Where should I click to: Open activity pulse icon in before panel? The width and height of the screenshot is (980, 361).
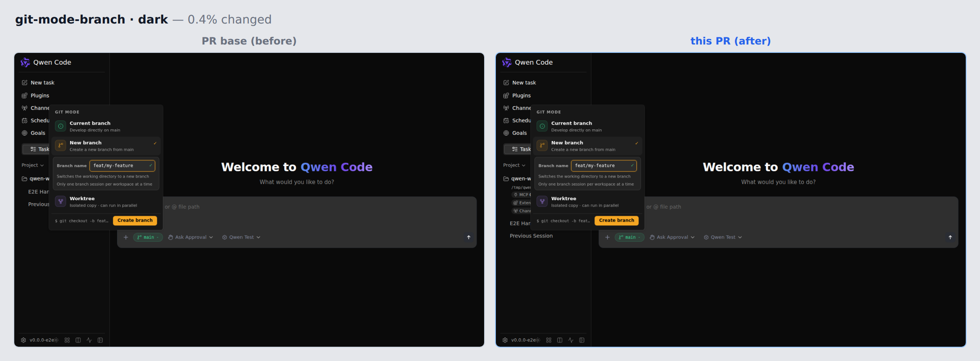89,340
